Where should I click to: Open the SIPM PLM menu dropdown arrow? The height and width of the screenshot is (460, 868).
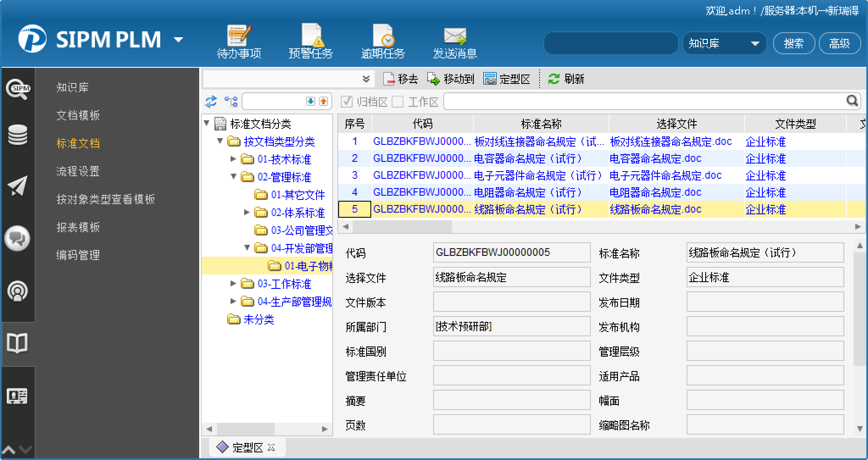[179, 40]
